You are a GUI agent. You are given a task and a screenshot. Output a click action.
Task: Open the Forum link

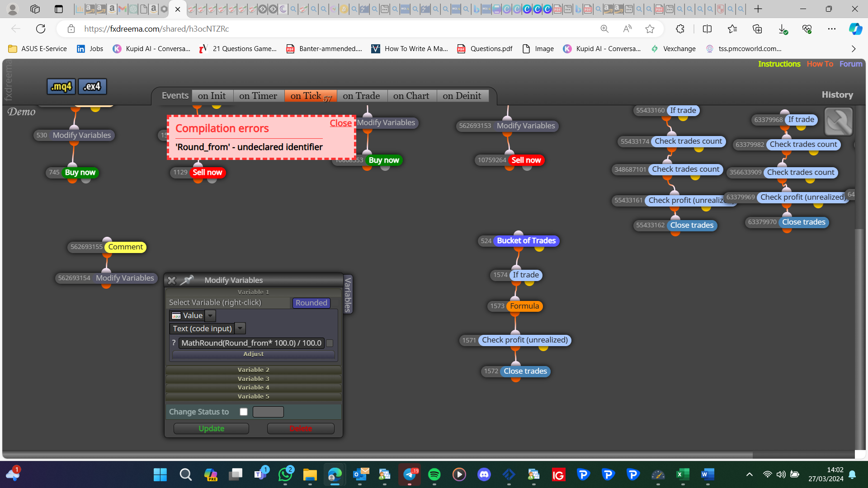coord(851,64)
